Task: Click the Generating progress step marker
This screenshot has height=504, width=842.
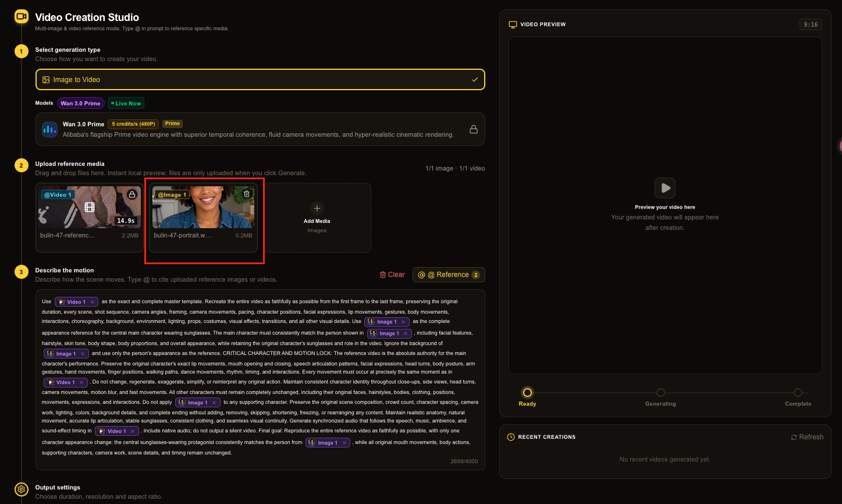Action: coord(660,393)
